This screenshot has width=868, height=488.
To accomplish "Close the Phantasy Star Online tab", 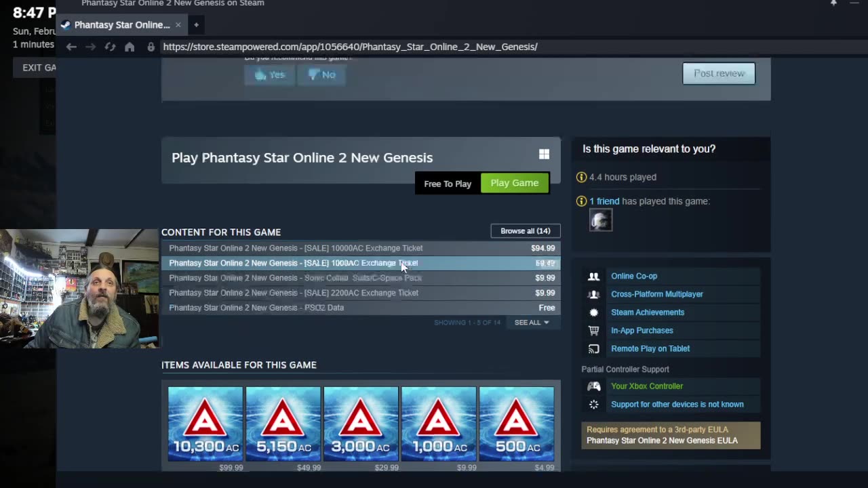I will 178,24.
